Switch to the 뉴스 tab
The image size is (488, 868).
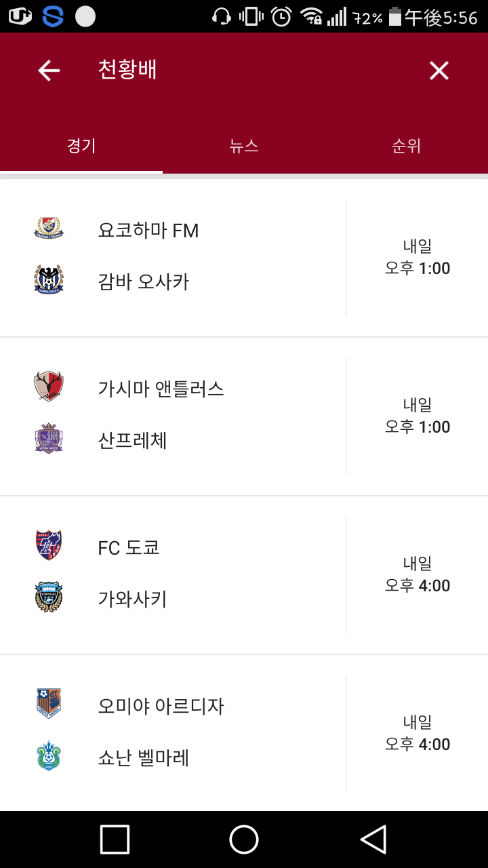coord(244,146)
